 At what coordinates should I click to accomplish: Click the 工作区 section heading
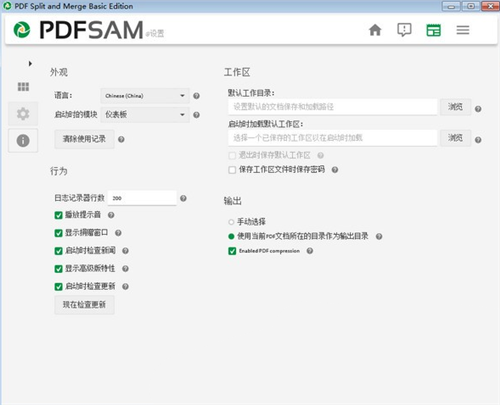[237, 72]
